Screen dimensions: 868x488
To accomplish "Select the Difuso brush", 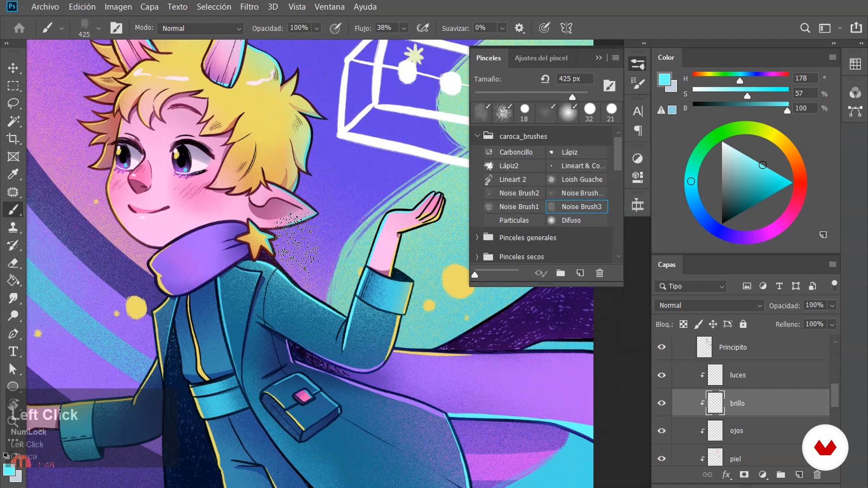I will pyautogui.click(x=577, y=220).
